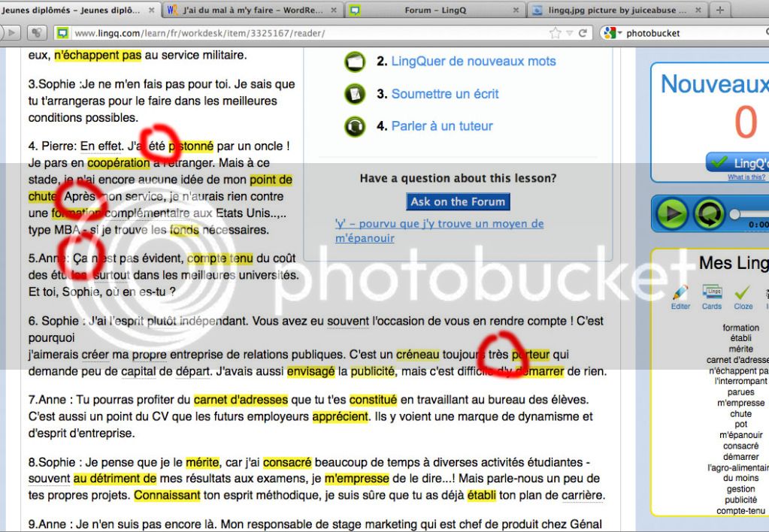
Task: Open the LingQuer de nouveaux mots link
Action: pos(474,62)
